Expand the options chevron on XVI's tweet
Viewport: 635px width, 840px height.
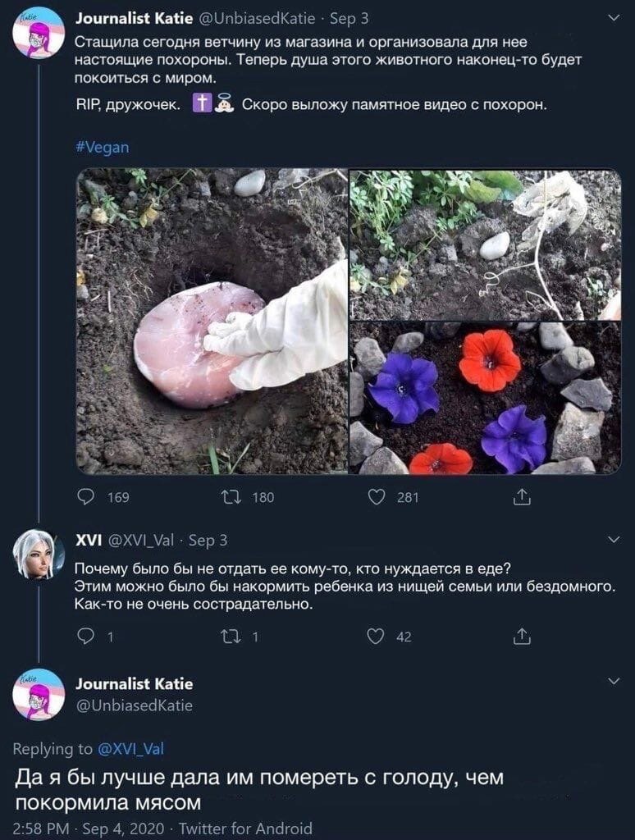click(x=614, y=539)
